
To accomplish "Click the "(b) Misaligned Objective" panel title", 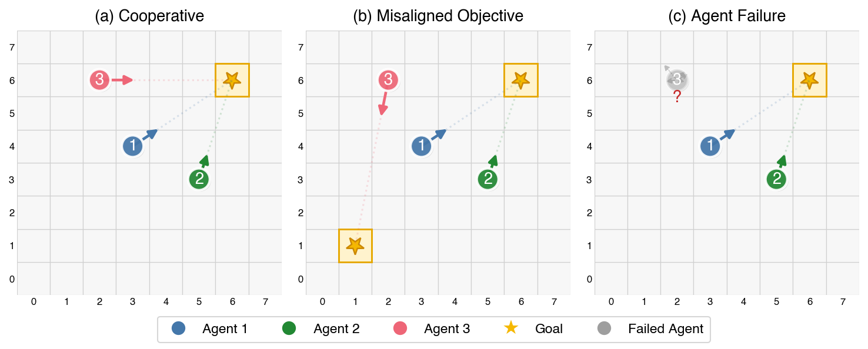I will coord(438,16).
